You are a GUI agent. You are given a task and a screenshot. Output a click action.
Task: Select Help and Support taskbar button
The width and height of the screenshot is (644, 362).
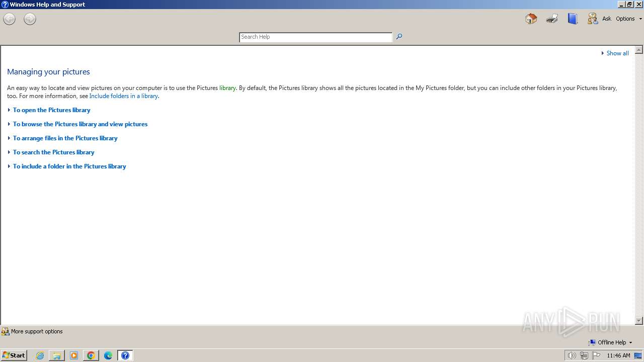[x=125, y=355]
